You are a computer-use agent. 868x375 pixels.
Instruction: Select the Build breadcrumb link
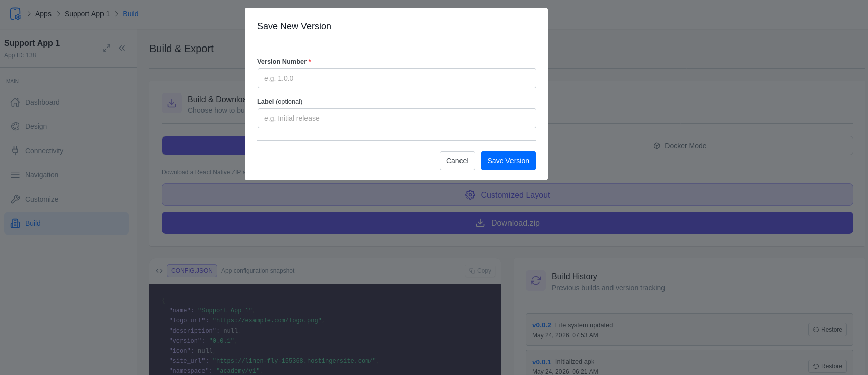pyautogui.click(x=130, y=14)
